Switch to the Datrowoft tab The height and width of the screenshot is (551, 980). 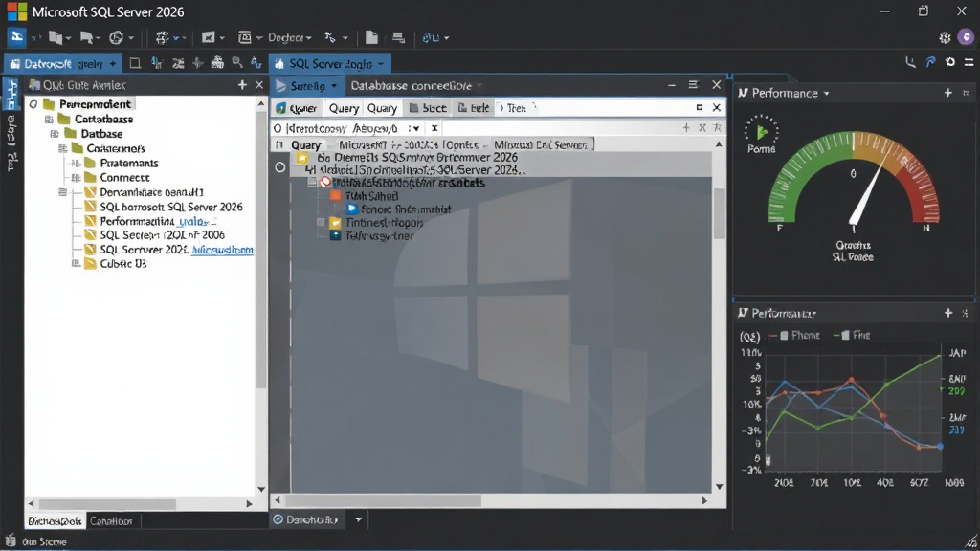[63, 64]
